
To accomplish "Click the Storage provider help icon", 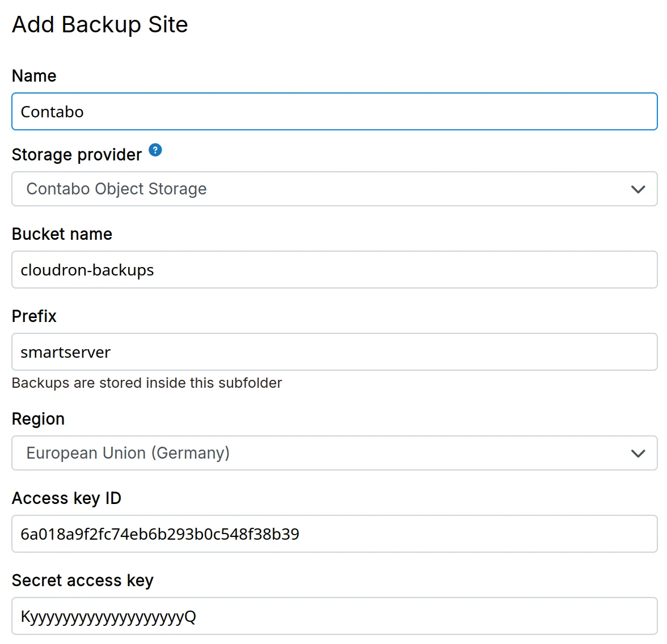I will 154,149.
